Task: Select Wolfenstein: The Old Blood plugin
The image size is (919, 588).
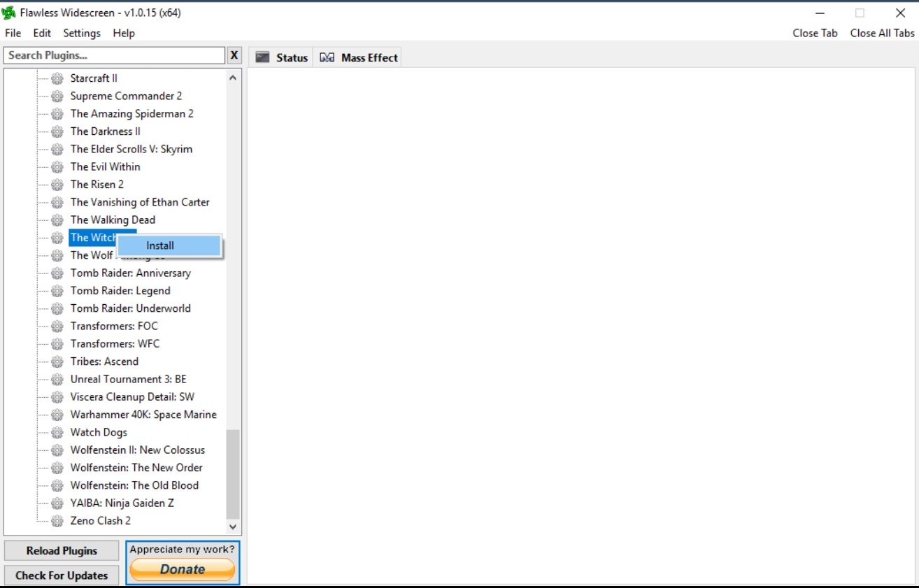Action: 134,485
